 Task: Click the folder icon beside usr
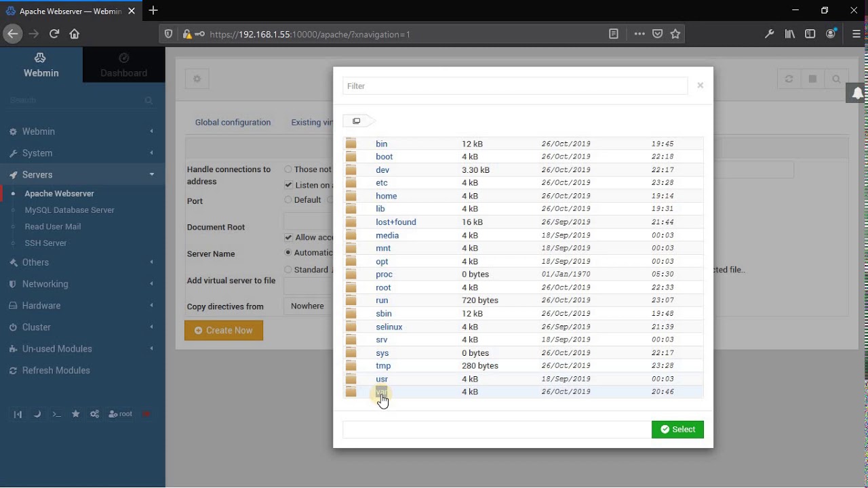[x=351, y=379]
